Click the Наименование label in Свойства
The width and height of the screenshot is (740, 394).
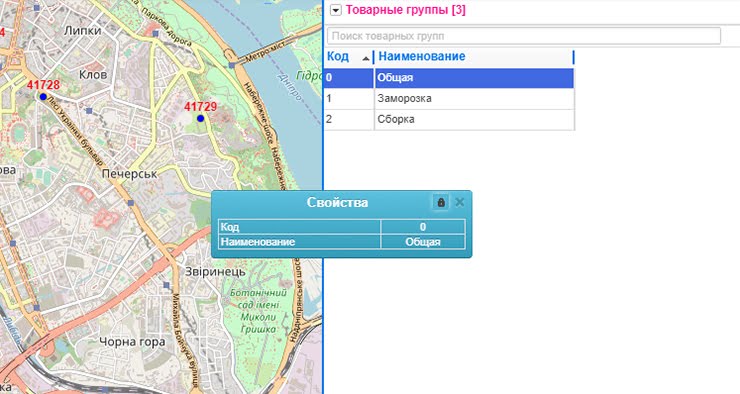click(258, 242)
